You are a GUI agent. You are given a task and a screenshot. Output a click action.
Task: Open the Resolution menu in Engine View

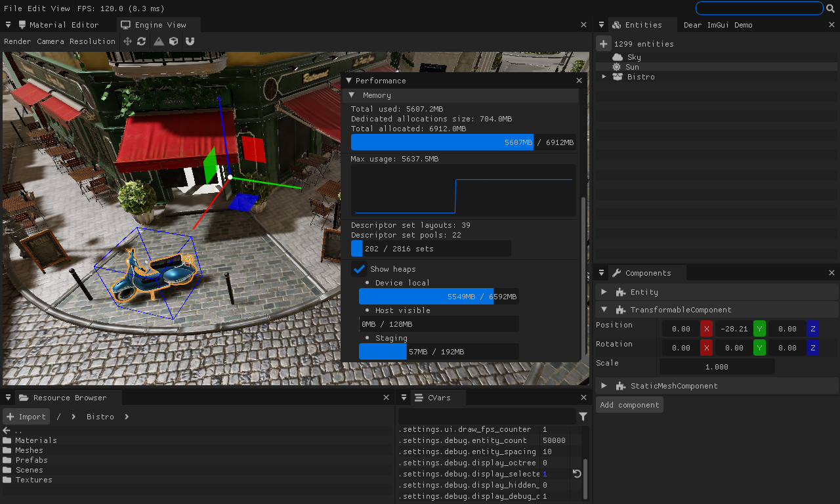click(x=93, y=41)
